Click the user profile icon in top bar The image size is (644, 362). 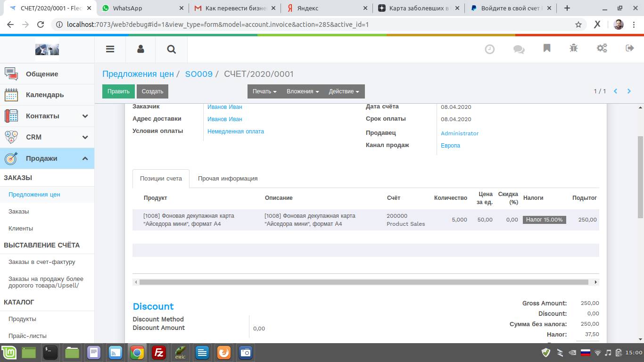pos(140,49)
